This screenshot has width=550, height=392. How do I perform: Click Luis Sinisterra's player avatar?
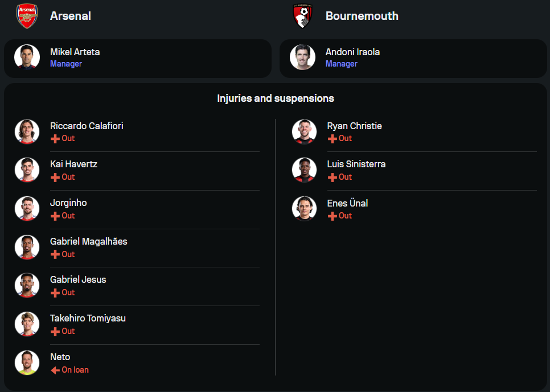coord(304,170)
